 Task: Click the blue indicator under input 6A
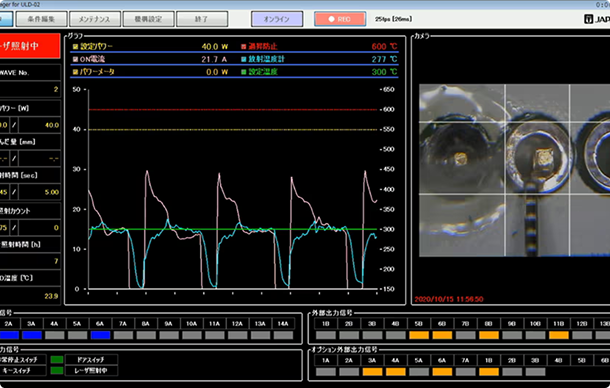[100, 335]
